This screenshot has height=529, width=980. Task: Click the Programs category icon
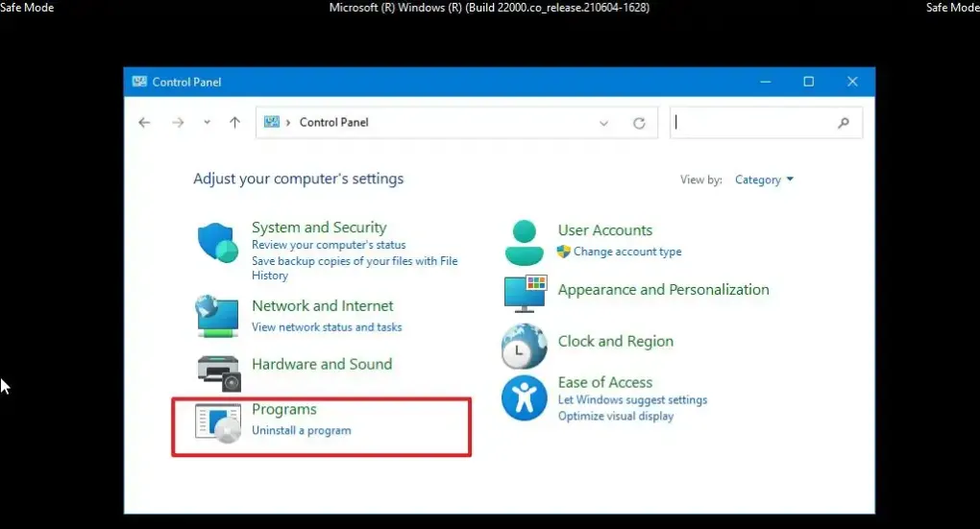pyautogui.click(x=218, y=422)
